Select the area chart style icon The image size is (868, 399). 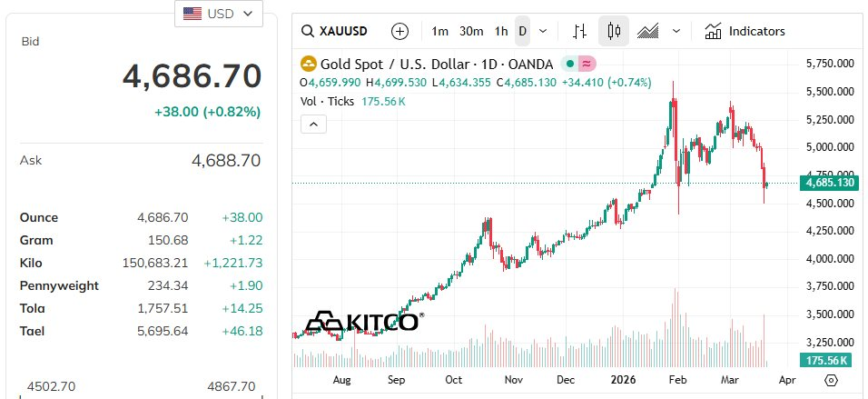[647, 31]
